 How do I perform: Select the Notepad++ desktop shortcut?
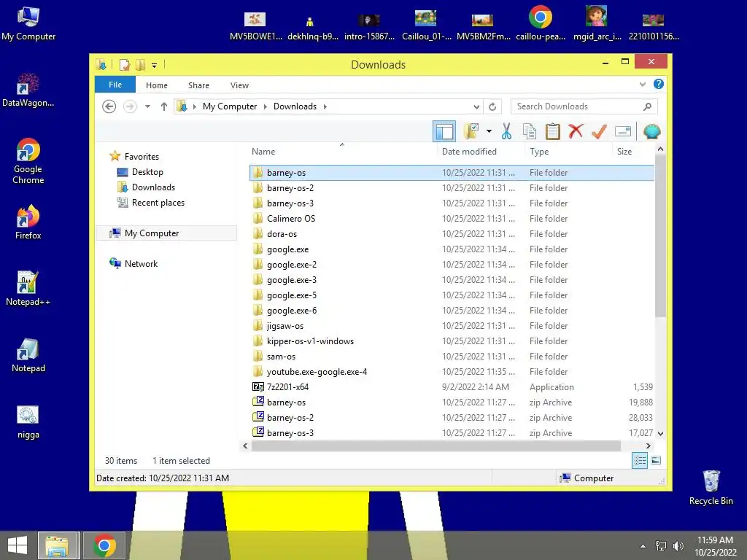coord(28,289)
